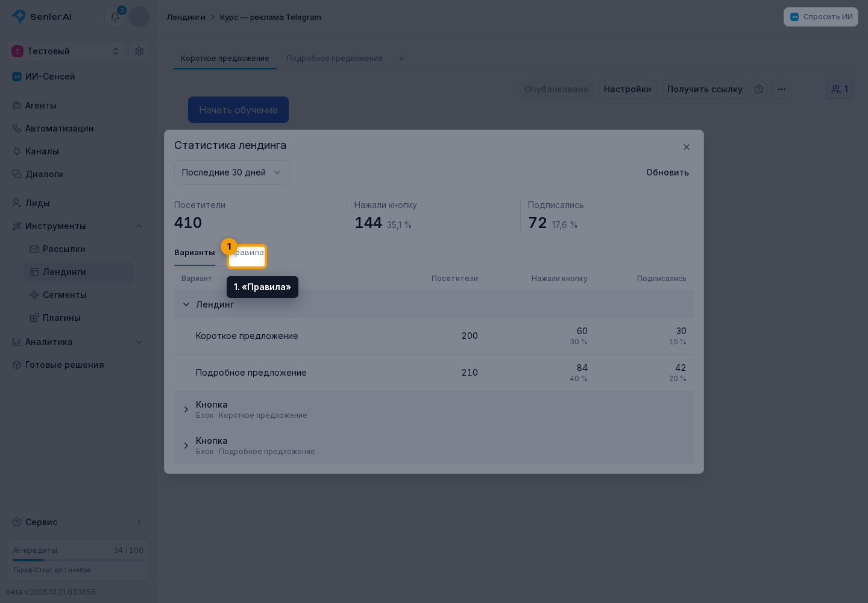Click the Лендинги breadcrumb link
The height and width of the screenshot is (603, 868).
[186, 17]
